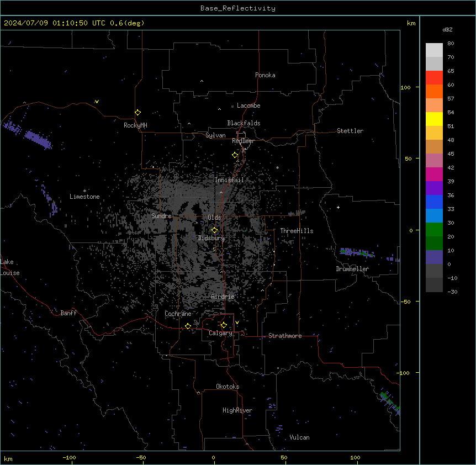476x465 pixels.
Task: Pick the orange 57-60 dBZ legend swatch
Action: coord(434,91)
